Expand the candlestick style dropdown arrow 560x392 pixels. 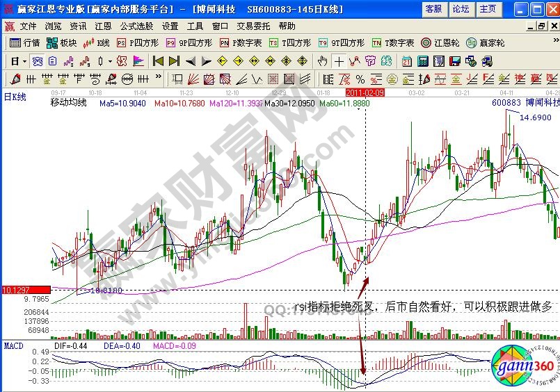(109, 61)
